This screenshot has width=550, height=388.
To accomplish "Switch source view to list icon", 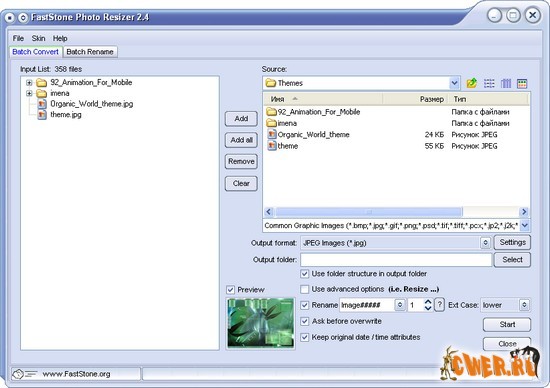I will click(489, 83).
